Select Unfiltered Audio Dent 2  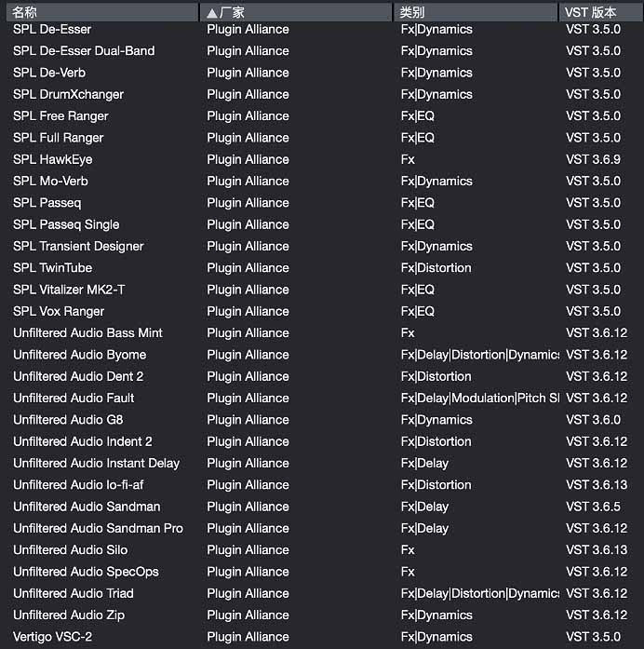(322, 376)
